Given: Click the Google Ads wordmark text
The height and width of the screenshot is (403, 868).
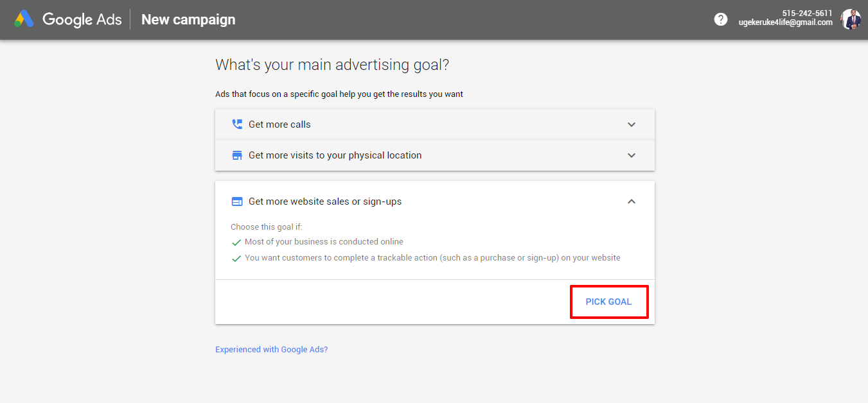Looking at the screenshot, I should (x=82, y=19).
